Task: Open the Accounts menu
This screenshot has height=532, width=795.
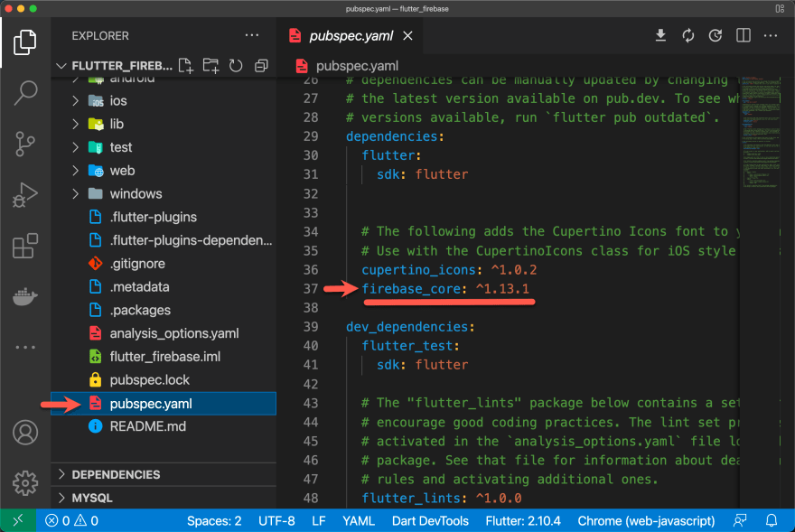Action: coord(25,433)
